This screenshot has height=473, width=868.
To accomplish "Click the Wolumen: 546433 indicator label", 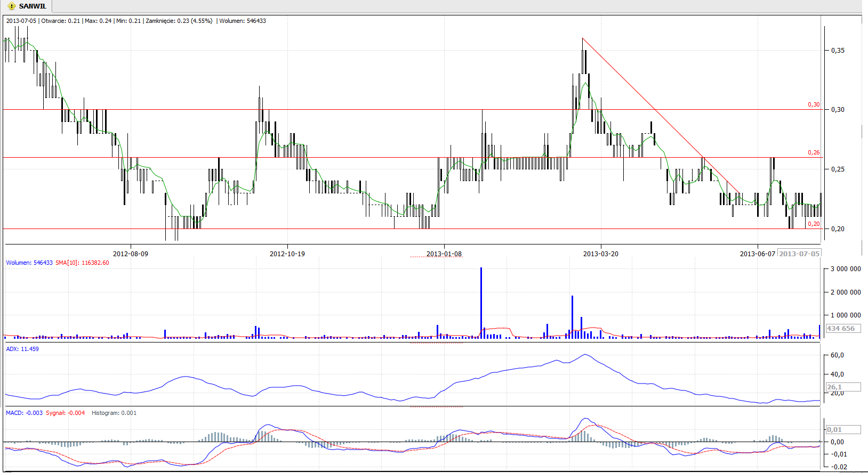I will pyautogui.click(x=29, y=263).
